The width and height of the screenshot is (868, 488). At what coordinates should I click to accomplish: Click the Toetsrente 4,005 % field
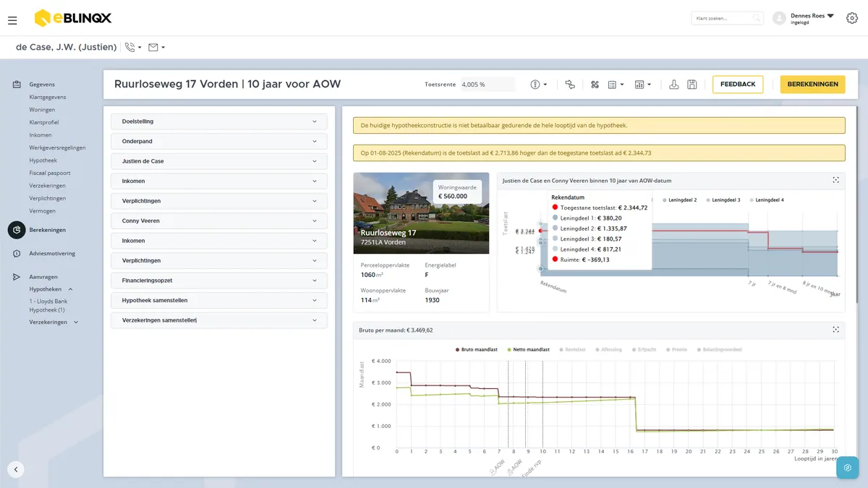coord(488,85)
